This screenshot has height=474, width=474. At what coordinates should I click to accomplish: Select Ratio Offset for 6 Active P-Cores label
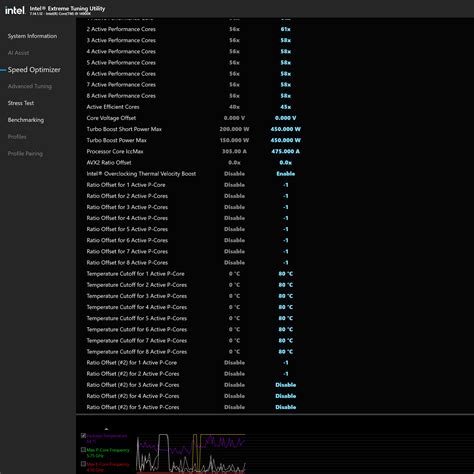[127, 240]
